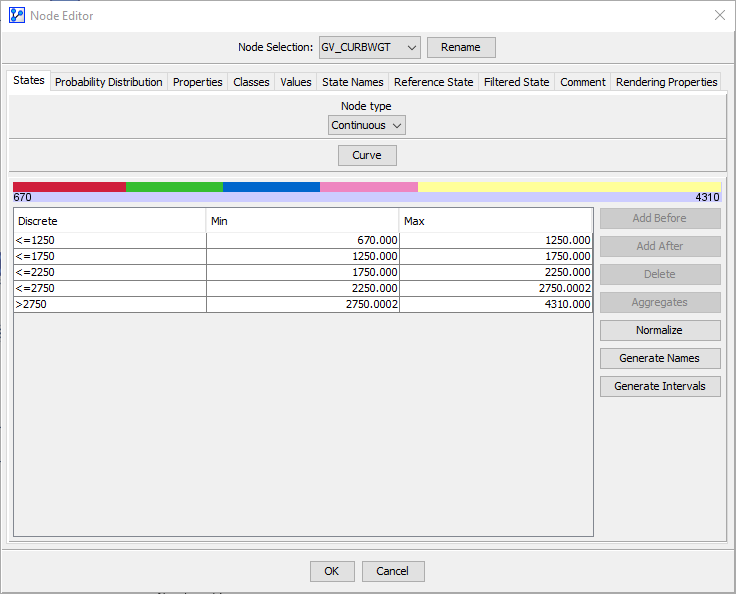736x594 pixels.
Task: Click the Normalize button
Action: pos(659,330)
